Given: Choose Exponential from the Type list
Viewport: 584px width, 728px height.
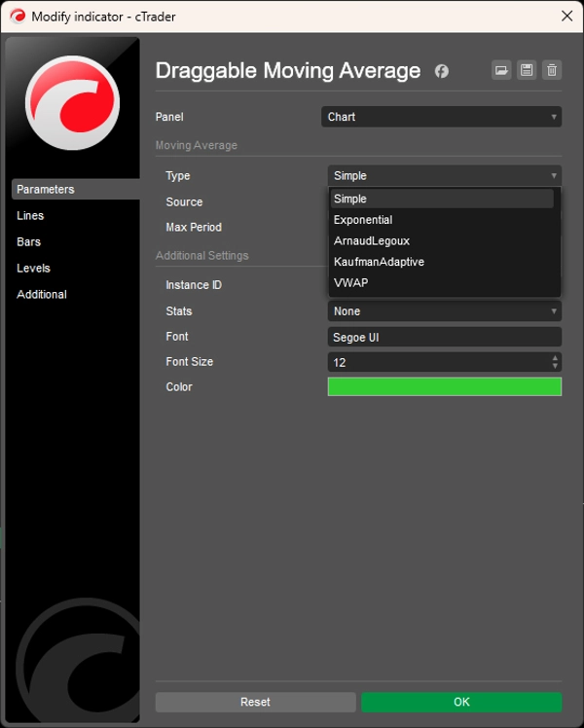Looking at the screenshot, I should coord(363,220).
